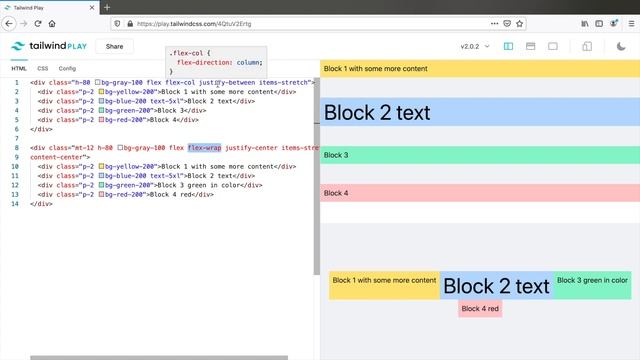
Task: Select the preview-only layout icon
Action: [x=553, y=47]
